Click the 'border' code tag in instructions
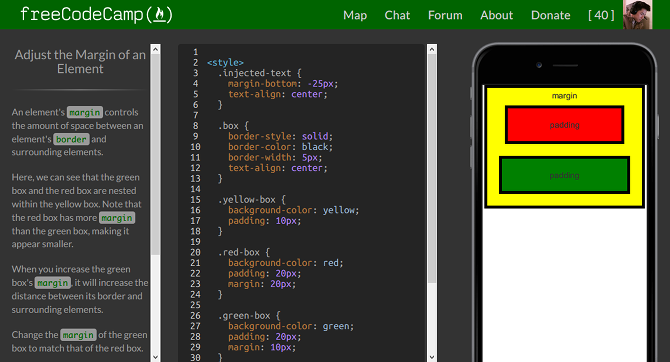 (71, 139)
